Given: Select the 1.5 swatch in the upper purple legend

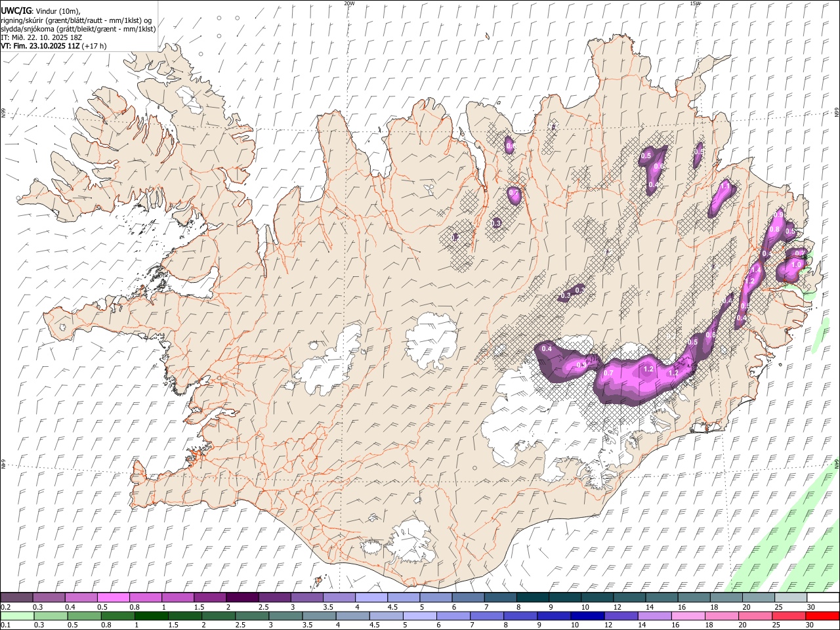Looking at the screenshot, I should [210, 597].
